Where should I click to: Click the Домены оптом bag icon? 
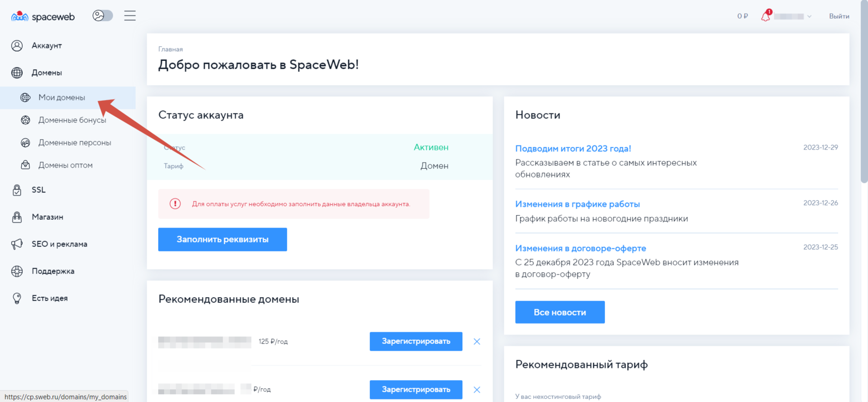25,165
